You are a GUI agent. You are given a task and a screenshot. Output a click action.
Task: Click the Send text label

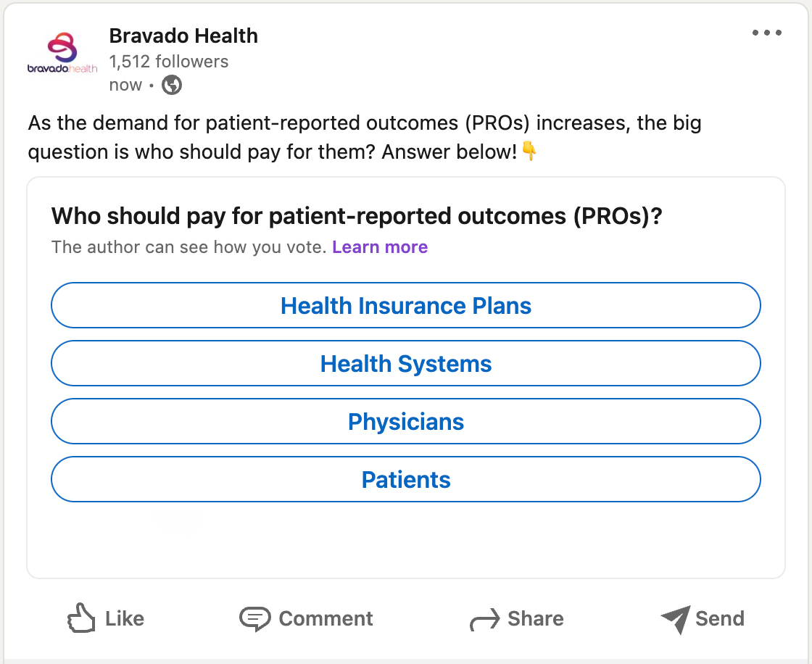coord(719,619)
